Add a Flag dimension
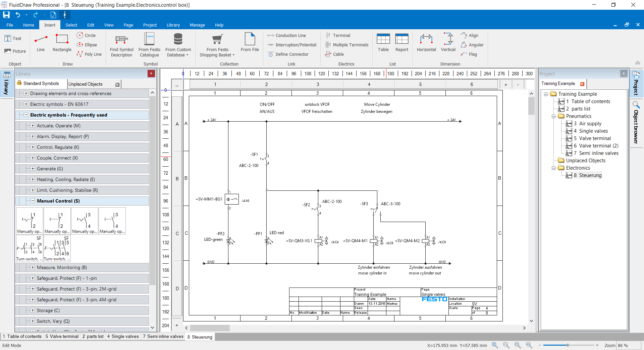 pyautogui.click(x=469, y=54)
